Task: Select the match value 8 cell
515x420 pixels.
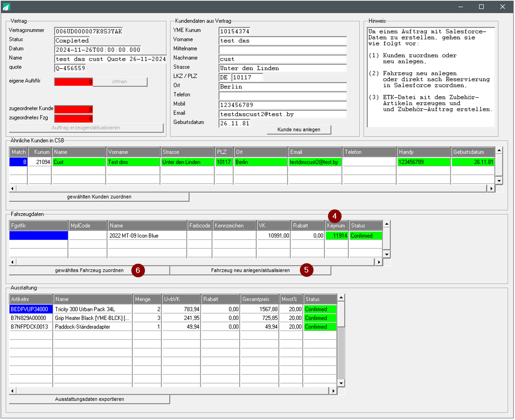Action: point(18,162)
